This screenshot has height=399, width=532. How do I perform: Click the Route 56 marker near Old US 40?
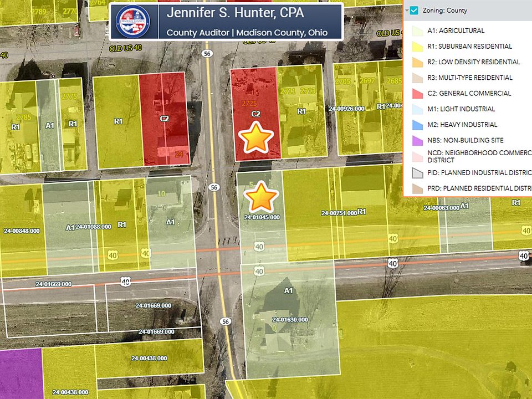(x=207, y=54)
